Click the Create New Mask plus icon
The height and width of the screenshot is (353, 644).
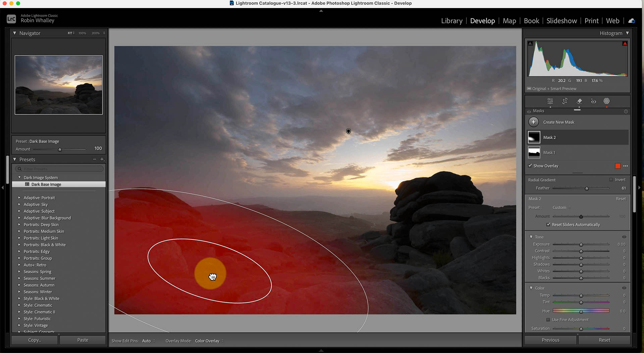tap(534, 122)
